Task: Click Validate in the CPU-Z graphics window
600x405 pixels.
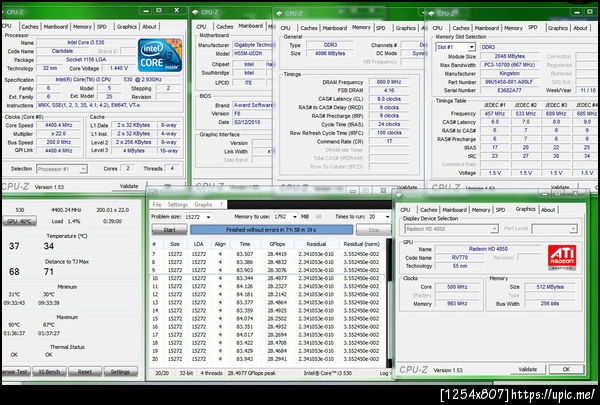Action: [528, 369]
